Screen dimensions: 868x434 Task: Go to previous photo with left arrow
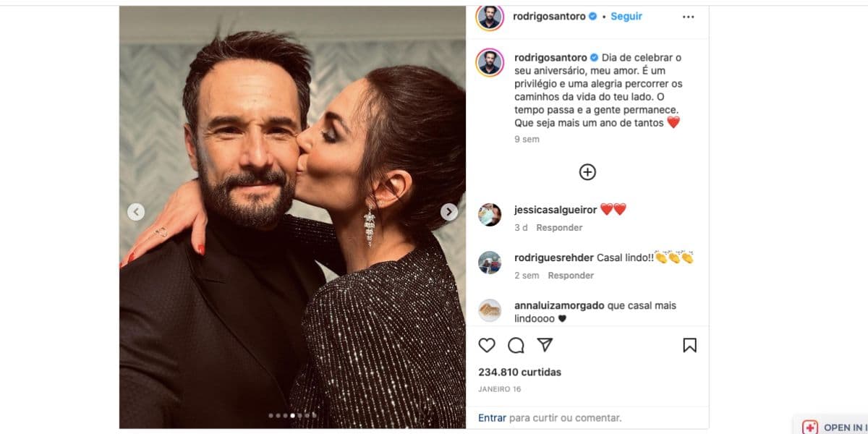pos(136,211)
